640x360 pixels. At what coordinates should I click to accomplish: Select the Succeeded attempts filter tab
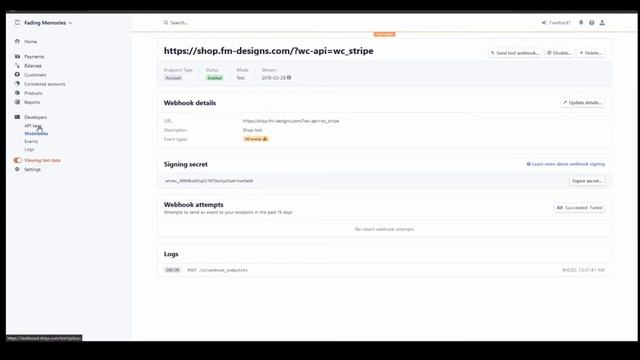[x=576, y=208]
